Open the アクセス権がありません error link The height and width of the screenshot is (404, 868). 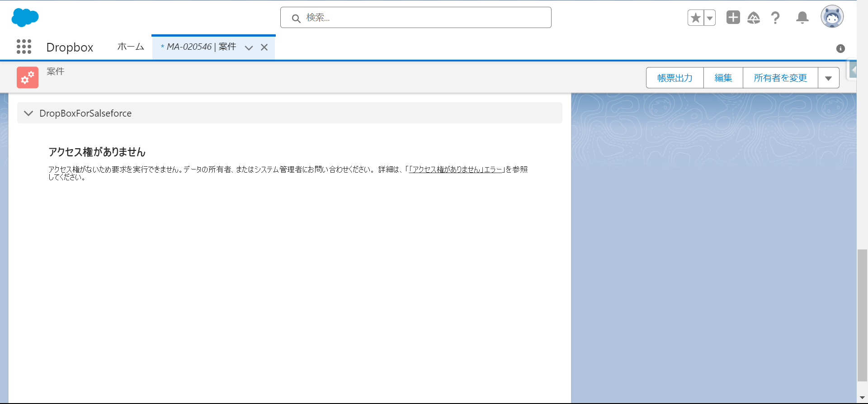455,169
